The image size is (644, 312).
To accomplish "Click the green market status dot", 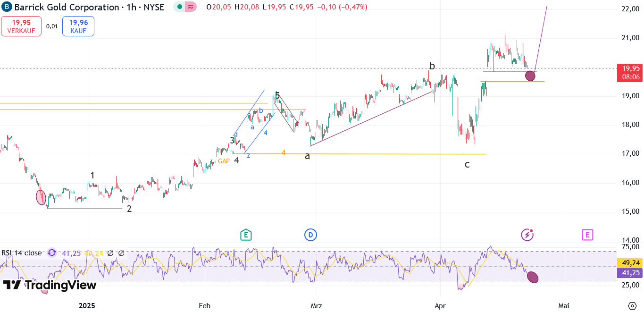I will pos(180,7).
